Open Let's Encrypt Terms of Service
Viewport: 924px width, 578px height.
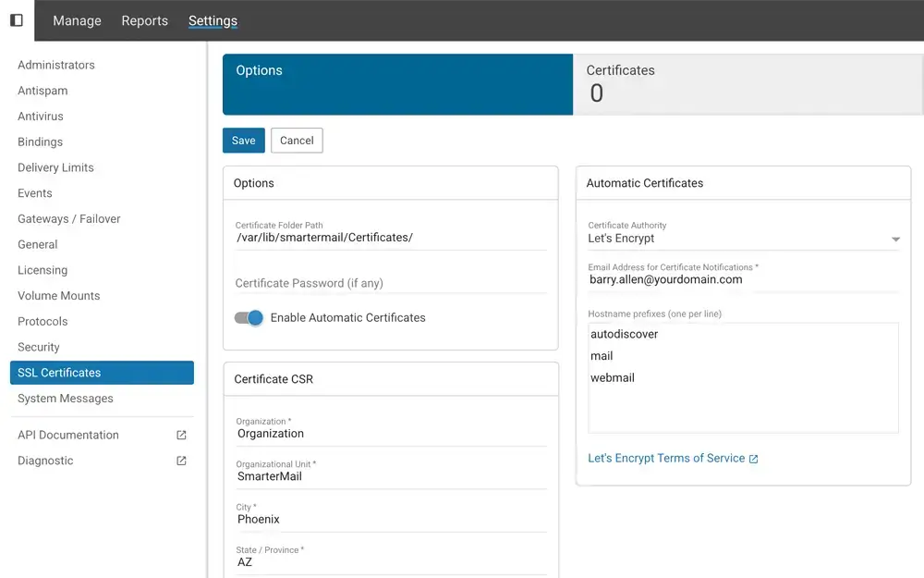(x=666, y=458)
